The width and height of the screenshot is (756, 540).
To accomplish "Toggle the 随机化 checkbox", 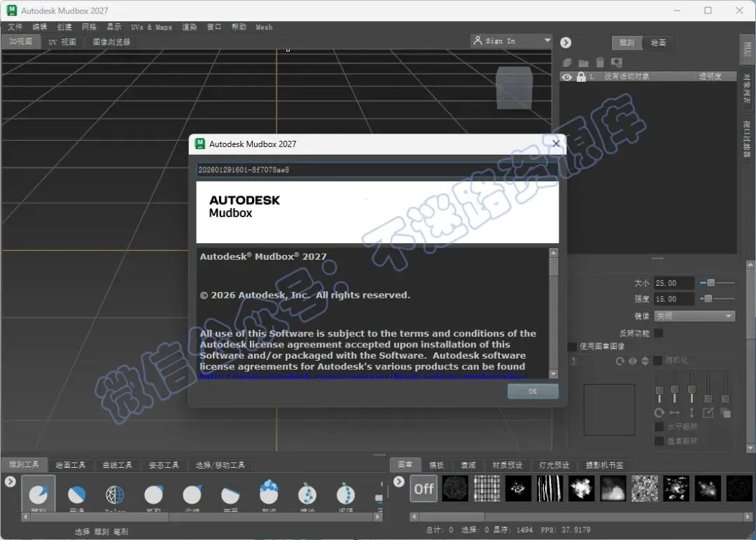I will (x=657, y=361).
